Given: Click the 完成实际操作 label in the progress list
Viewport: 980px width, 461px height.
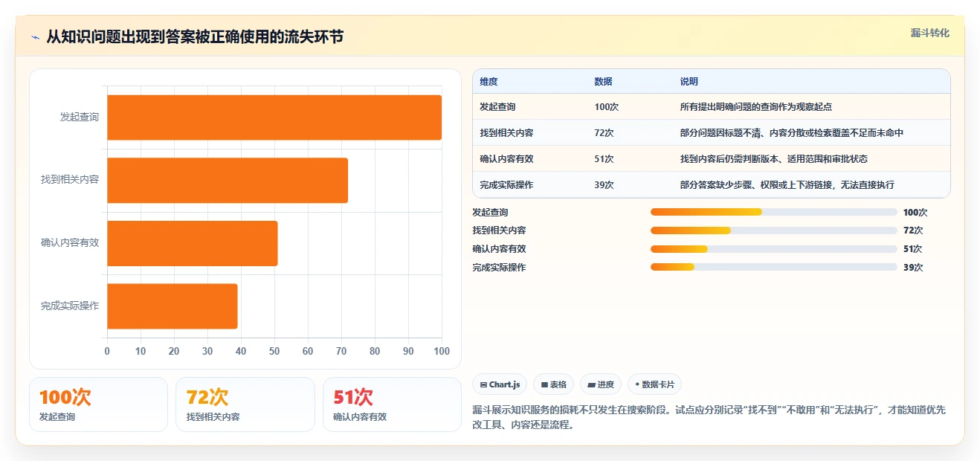Looking at the screenshot, I should tap(499, 268).
